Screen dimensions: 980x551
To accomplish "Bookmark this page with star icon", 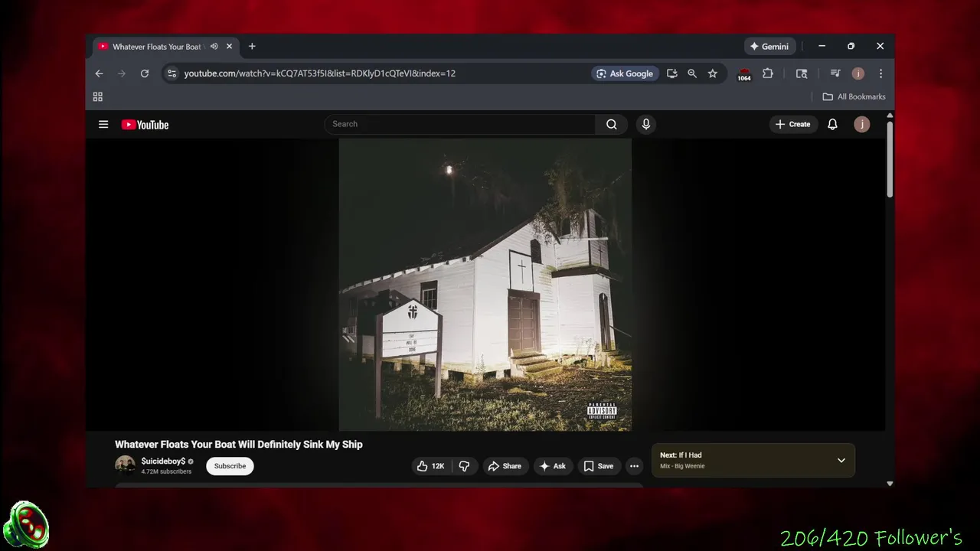I will [x=713, y=73].
